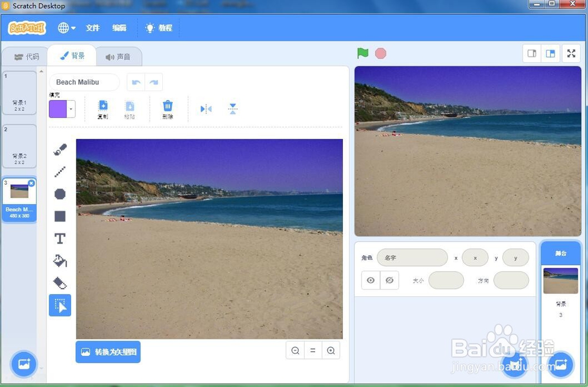The width and height of the screenshot is (588, 387).
Task: Open the language globe menu
Action: point(66,28)
